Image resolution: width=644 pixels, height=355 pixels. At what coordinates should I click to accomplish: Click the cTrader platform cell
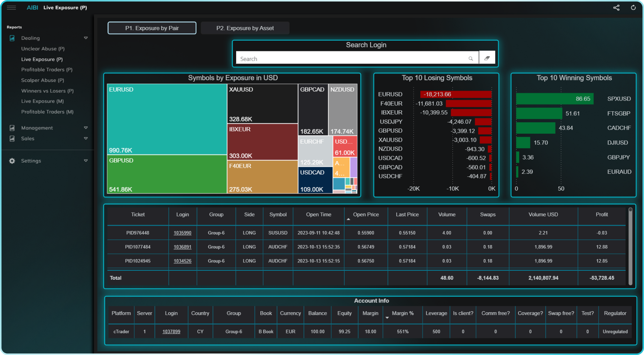[121, 332]
